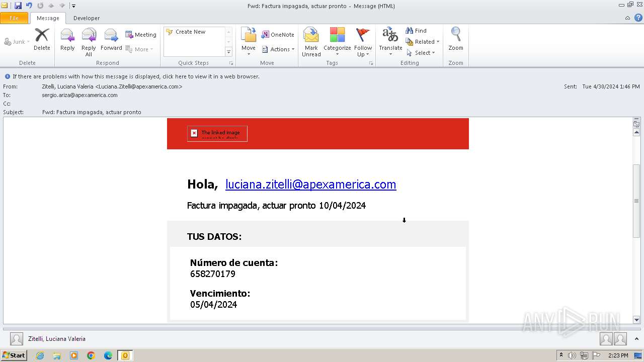The height and width of the screenshot is (362, 644).
Task: Open the Related dropdown
Action: [423, 42]
